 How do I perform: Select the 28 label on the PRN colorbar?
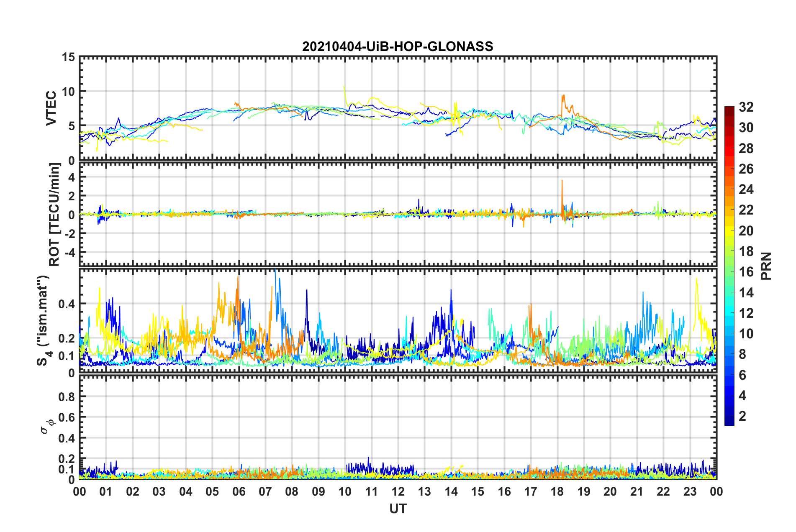coord(746,148)
